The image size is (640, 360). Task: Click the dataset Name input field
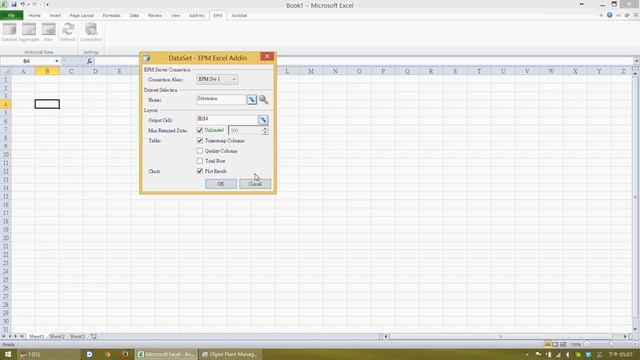221,100
